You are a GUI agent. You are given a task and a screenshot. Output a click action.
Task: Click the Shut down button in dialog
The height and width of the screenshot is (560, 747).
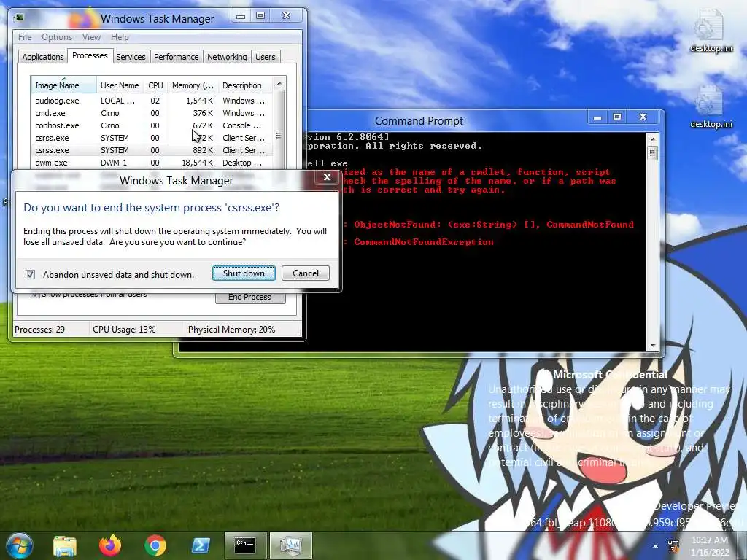(244, 273)
